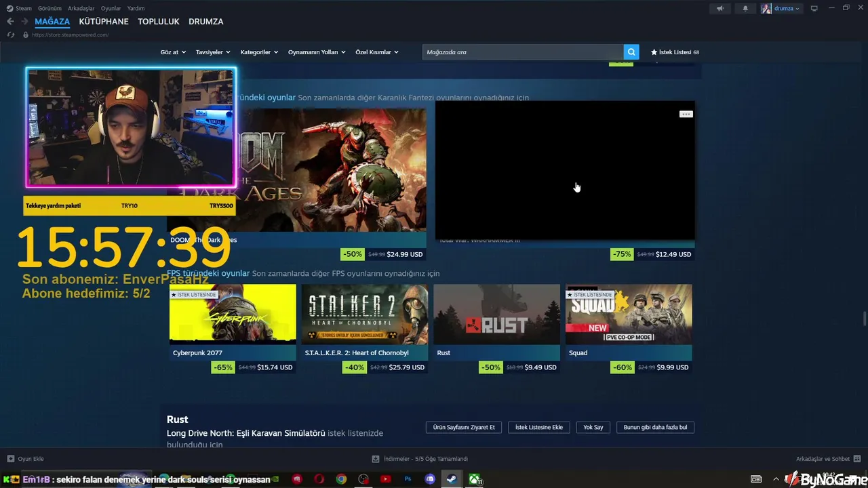Click the Mağazada ara search field
The width and height of the screenshot is (868, 488).
coord(523,52)
